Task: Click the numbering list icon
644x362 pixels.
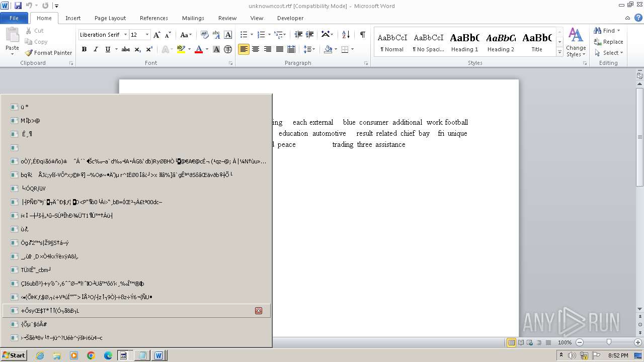Action: pyautogui.click(x=261, y=35)
